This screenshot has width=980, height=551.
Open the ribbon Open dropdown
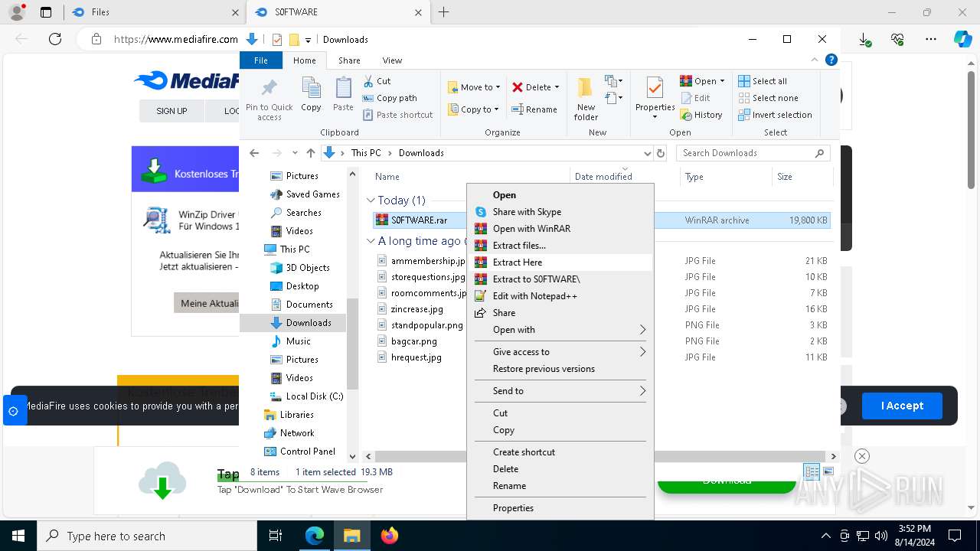[722, 81]
